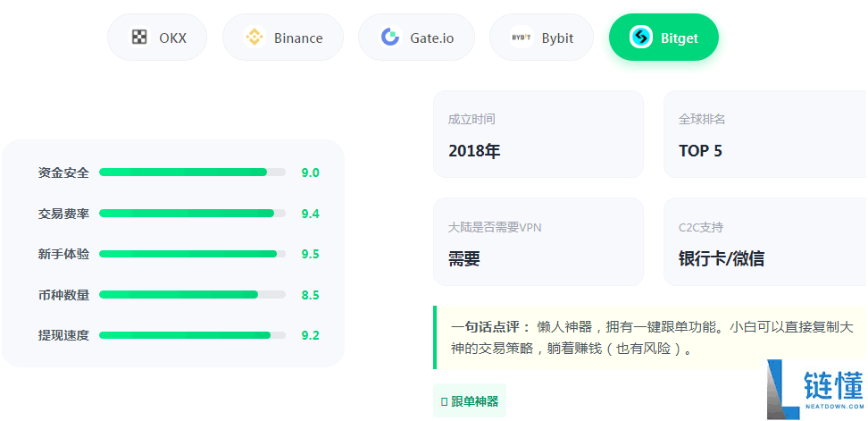Click the 成立时间 label
The image size is (868, 421).
point(472,119)
